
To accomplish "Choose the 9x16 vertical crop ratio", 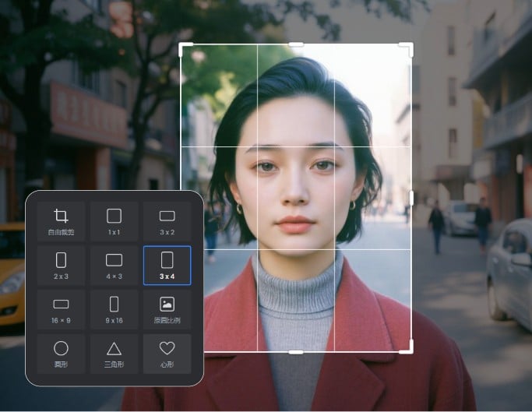I will click(114, 309).
